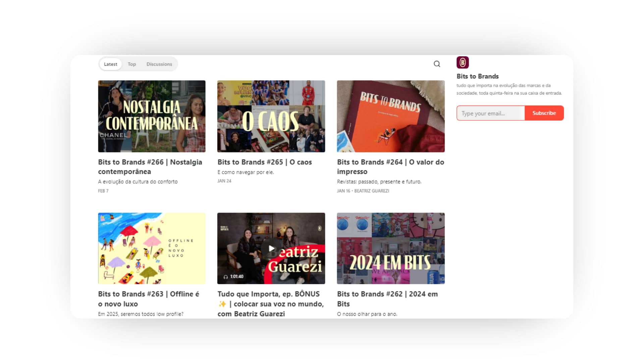Open post 'Bits to Brands #266 | Nostalgia contemporânea'

(x=150, y=167)
